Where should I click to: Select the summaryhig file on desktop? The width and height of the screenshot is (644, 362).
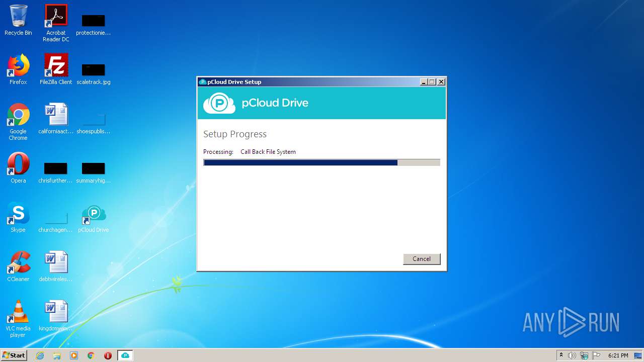point(94,172)
